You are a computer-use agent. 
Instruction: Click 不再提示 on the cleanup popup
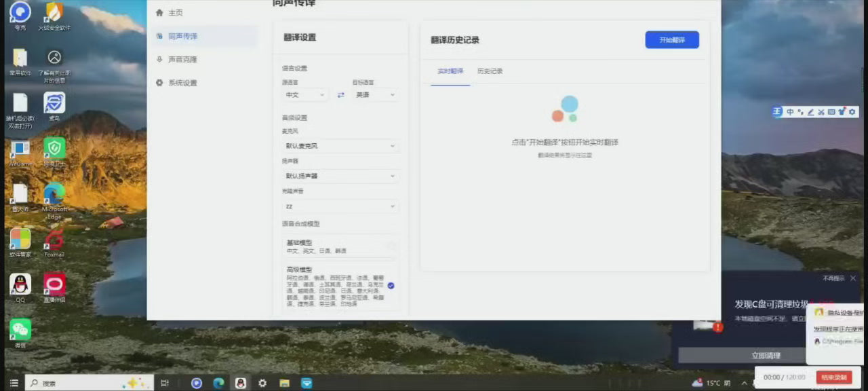pyautogui.click(x=833, y=278)
